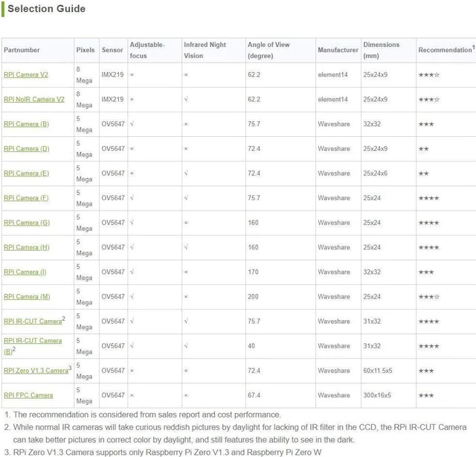Open the RPi Camera (B) link
Screen dimensions: 476x457
tap(27, 124)
